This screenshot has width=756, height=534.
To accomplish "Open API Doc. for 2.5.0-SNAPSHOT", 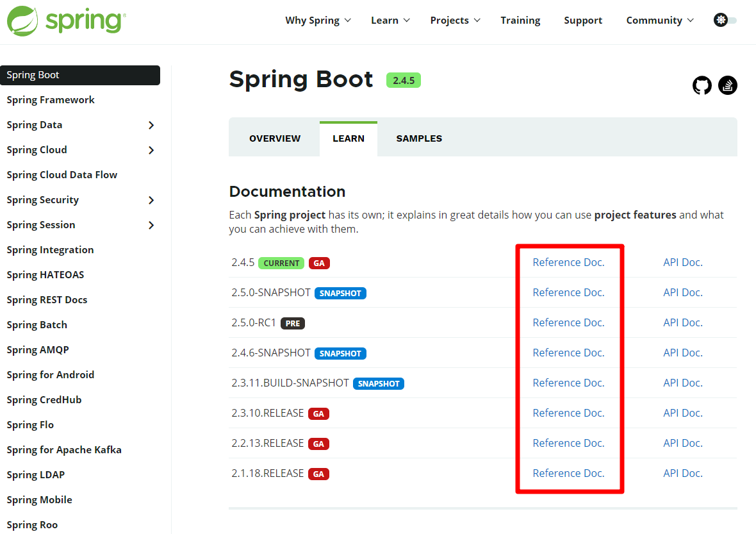I will coord(683,293).
